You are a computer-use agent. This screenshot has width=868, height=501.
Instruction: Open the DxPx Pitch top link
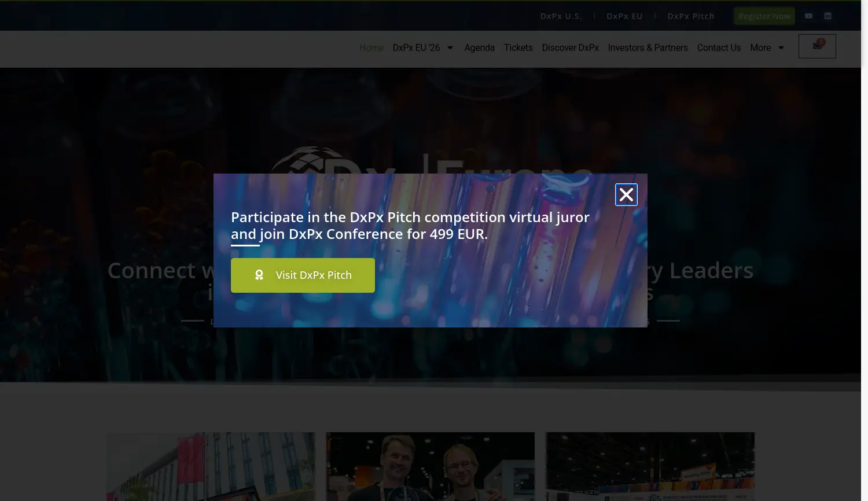[x=691, y=16]
